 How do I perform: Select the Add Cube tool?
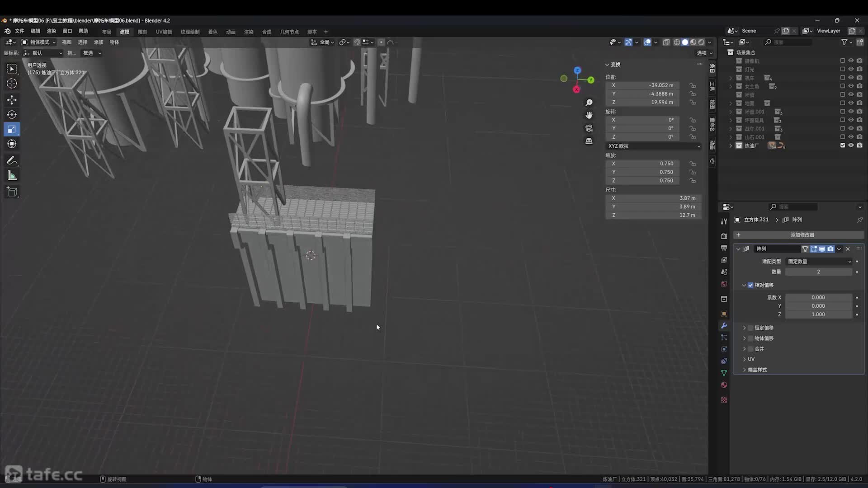point(12,192)
